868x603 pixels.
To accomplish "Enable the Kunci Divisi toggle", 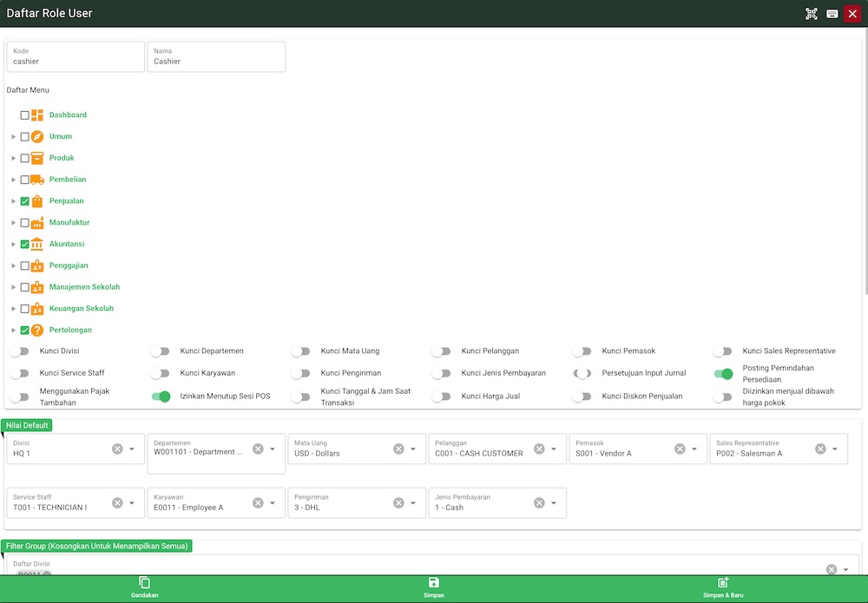I will tap(19, 351).
